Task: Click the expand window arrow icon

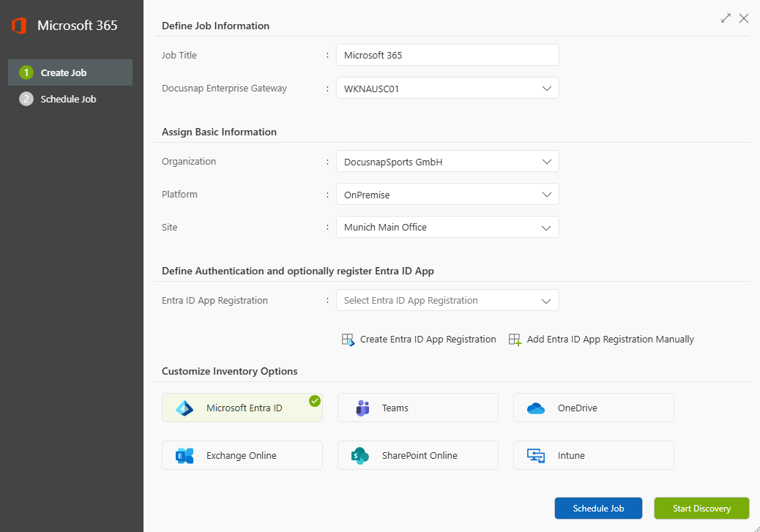Action: coord(726,18)
